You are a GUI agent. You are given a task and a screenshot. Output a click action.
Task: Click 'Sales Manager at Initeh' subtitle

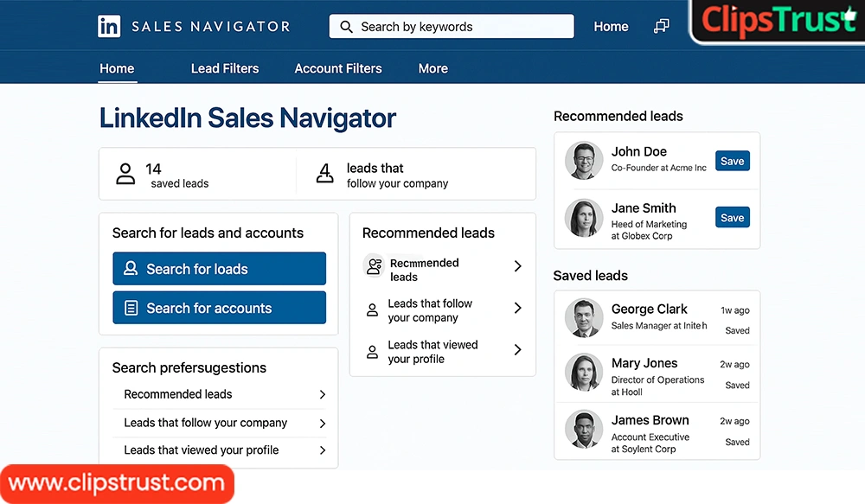[658, 326]
